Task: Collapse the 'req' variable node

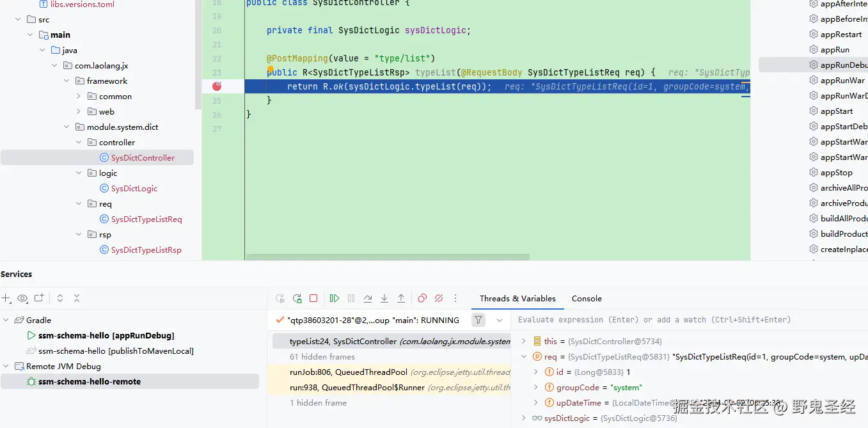Action: tap(523, 357)
